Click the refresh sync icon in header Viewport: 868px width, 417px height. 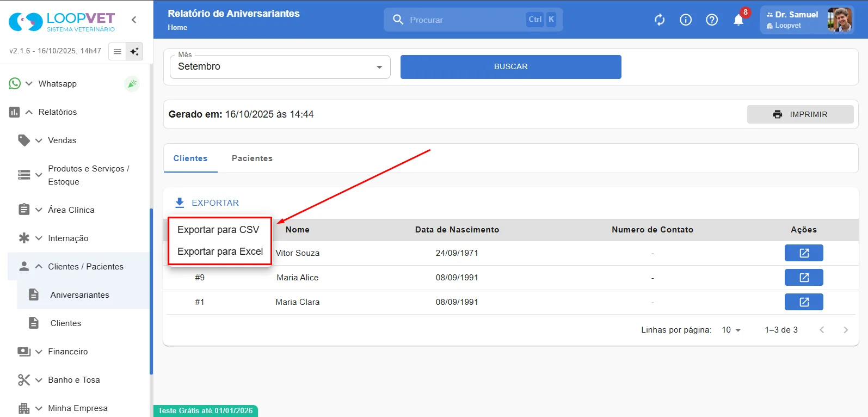660,20
